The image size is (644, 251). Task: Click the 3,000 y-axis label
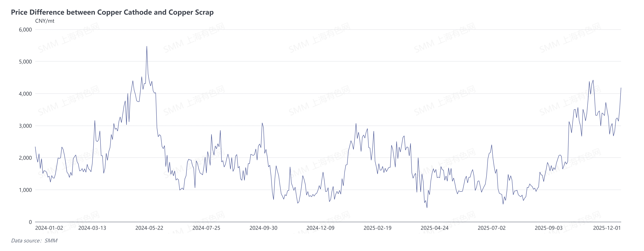click(x=25, y=126)
